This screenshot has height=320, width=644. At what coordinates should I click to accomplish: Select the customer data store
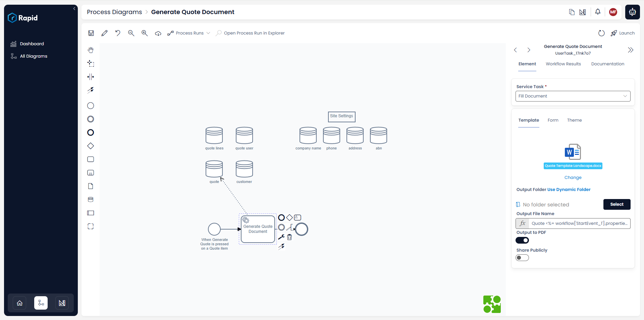point(244,169)
